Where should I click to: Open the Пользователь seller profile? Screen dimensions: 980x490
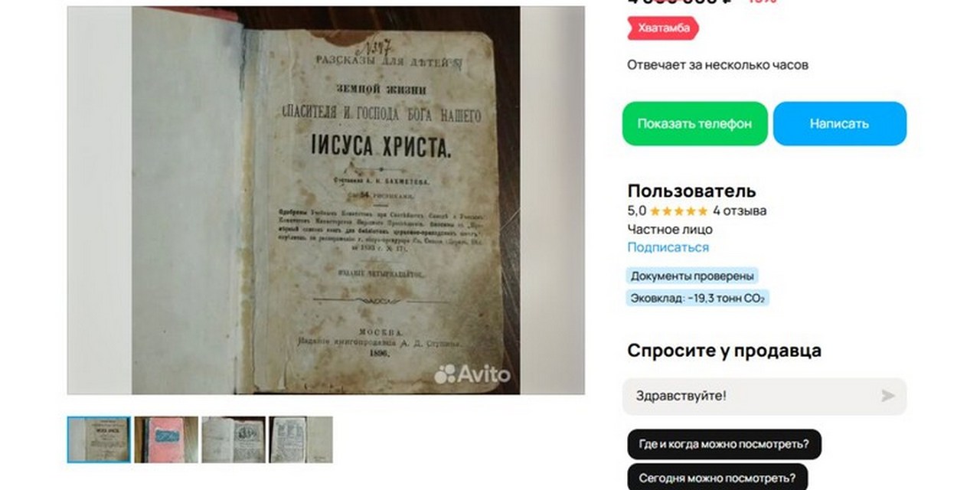coord(691,191)
